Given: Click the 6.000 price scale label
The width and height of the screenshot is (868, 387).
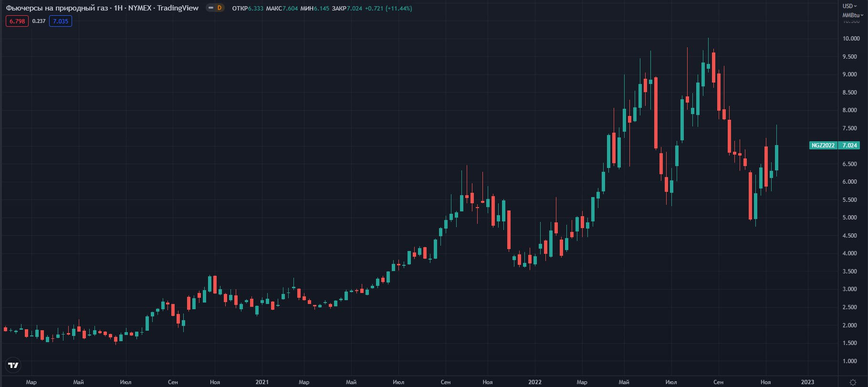Looking at the screenshot, I should click(850, 182).
